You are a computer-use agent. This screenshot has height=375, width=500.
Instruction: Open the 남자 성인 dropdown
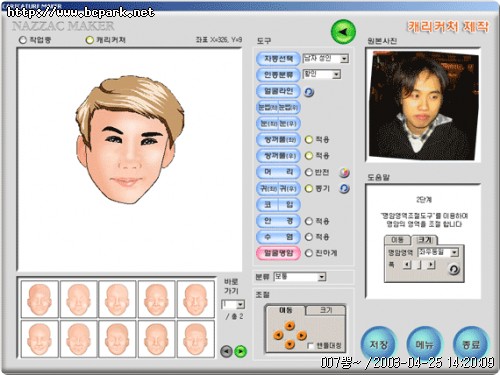(326, 59)
